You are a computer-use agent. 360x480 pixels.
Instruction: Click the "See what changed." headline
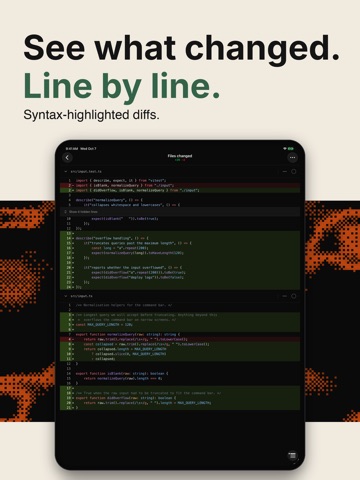tap(182, 49)
